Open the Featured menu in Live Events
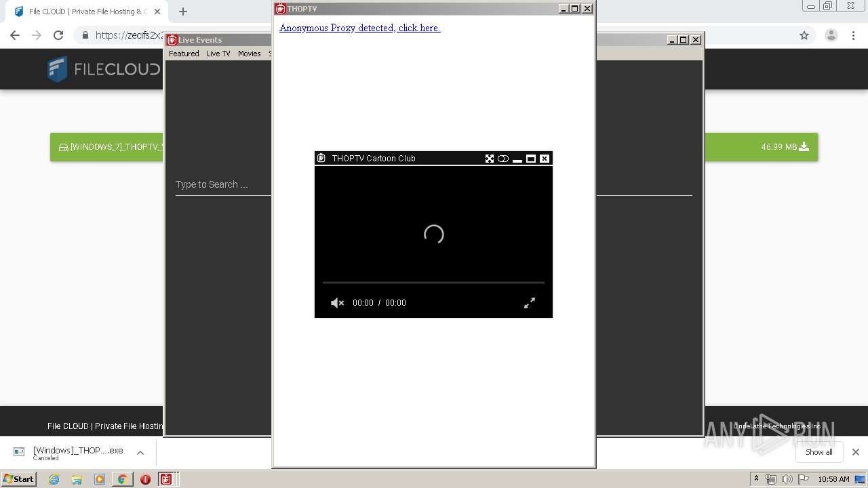Image resolution: width=868 pixels, height=488 pixels. pos(184,54)
